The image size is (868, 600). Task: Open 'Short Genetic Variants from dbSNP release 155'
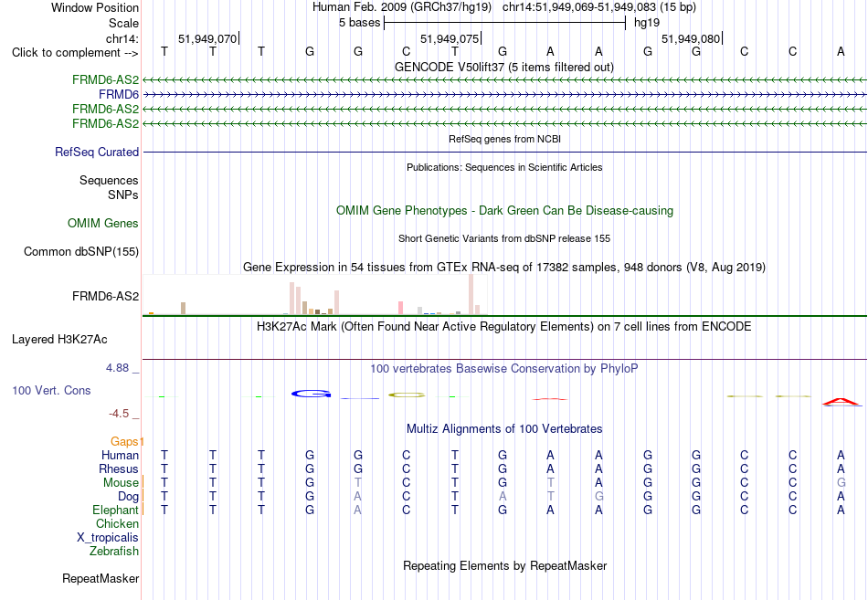[504, 238]
